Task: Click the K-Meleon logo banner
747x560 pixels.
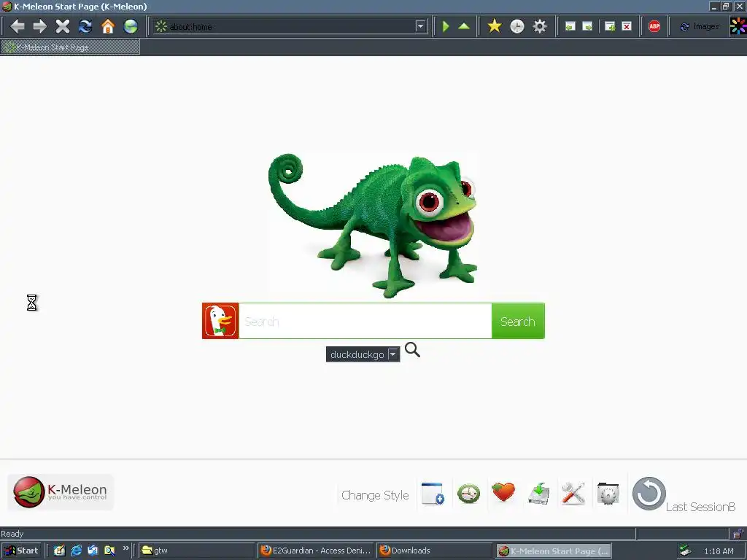Action: 61,492
